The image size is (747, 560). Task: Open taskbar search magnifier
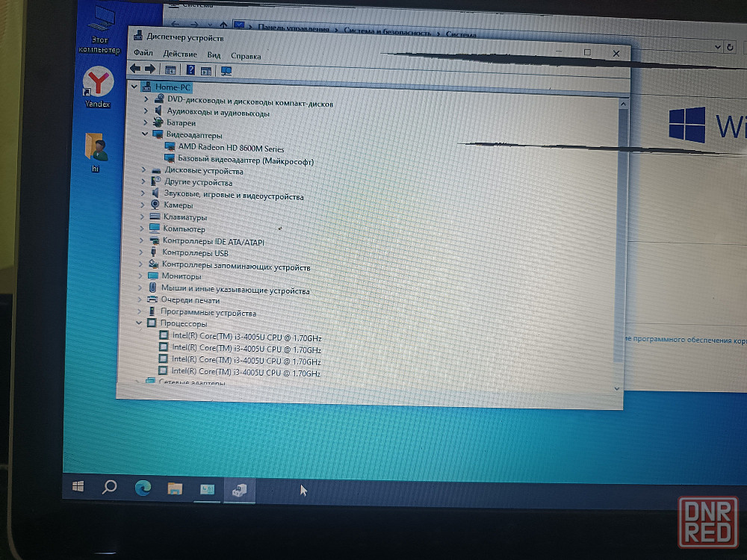(110, 488)
